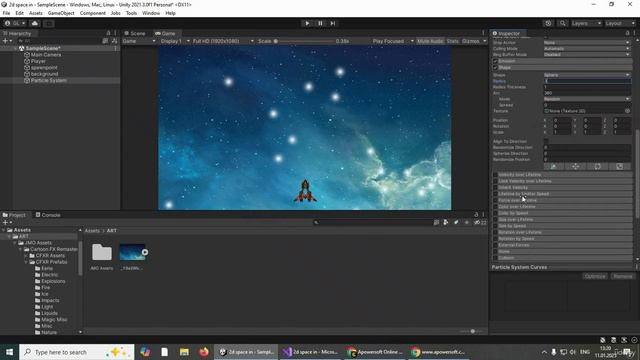Toggle the Emission module checkbox
This screenshot has height=360, width=640.
click(x=495, y=61)
